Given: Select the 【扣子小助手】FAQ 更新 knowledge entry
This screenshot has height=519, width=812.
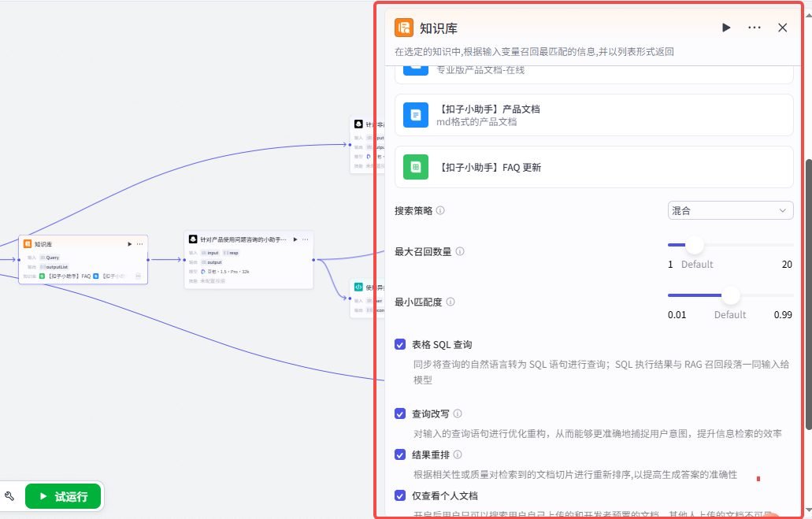Looking at the screenshot, I should [594, 167].
